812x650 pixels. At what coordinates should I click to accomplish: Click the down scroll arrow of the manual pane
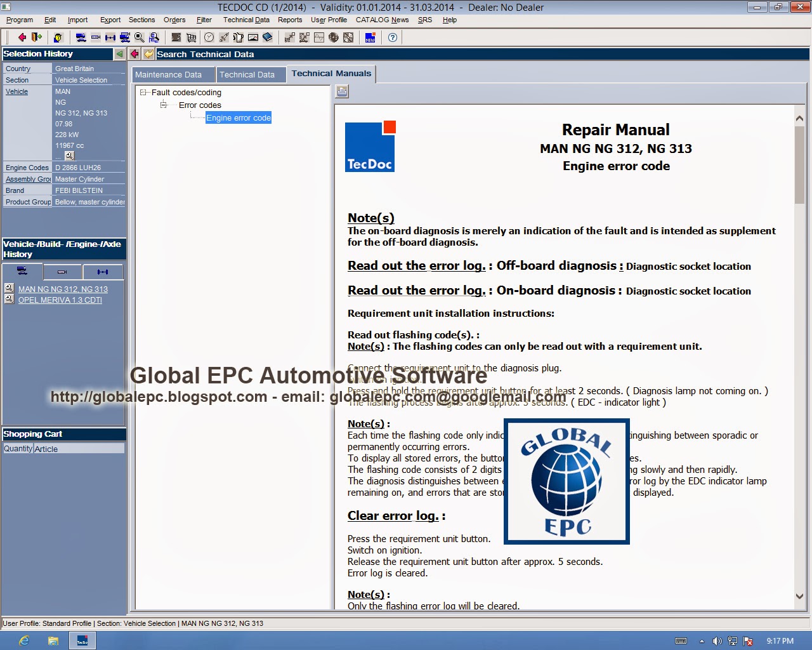coord(800,597)
